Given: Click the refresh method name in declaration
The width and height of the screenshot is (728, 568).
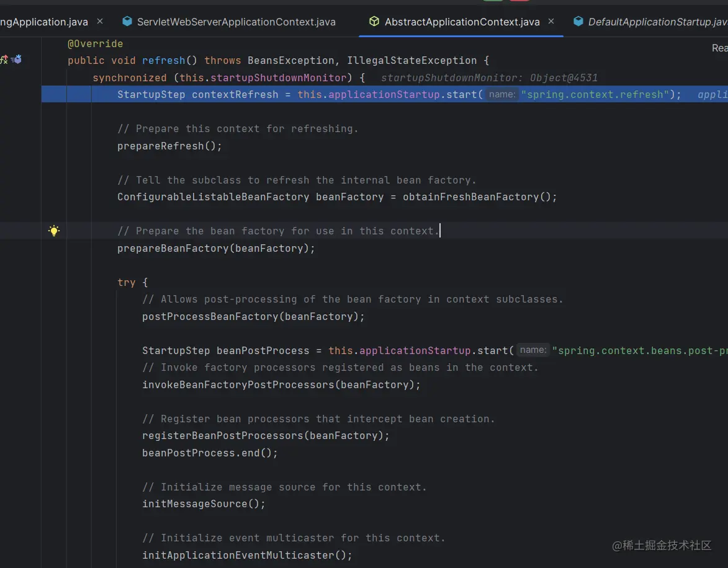Looking at the screenshot, I should 163,60.
